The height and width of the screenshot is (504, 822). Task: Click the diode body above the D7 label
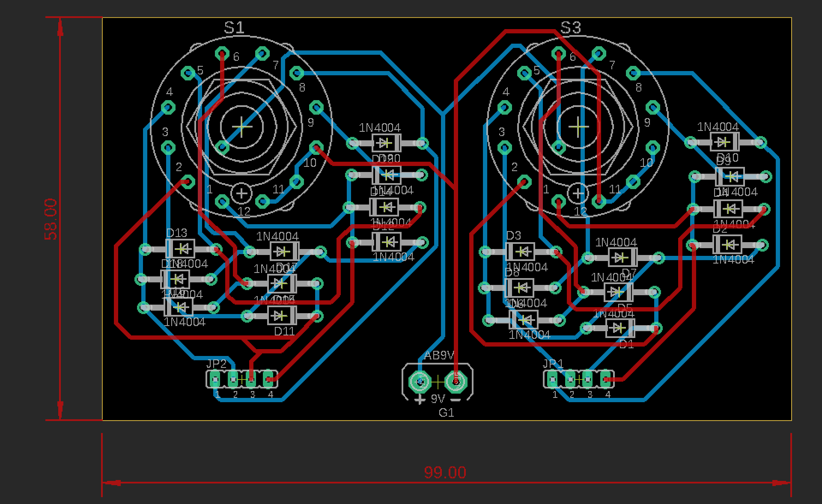[623, 257]
